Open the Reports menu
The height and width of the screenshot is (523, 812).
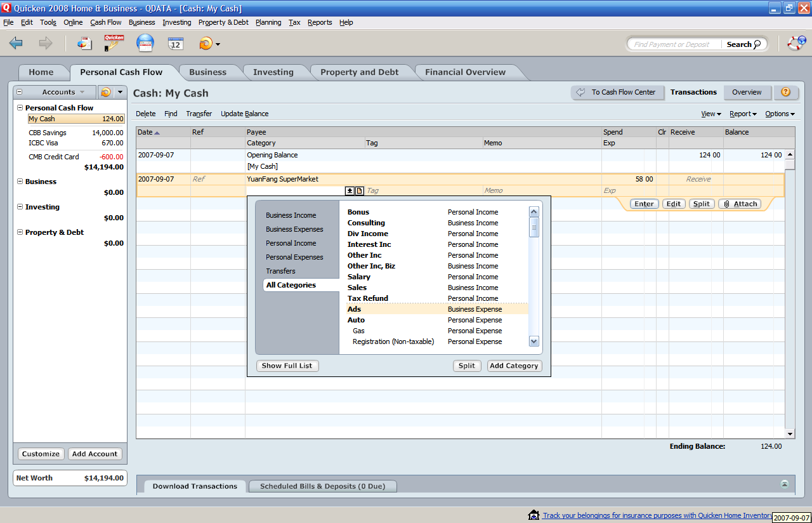320,22
